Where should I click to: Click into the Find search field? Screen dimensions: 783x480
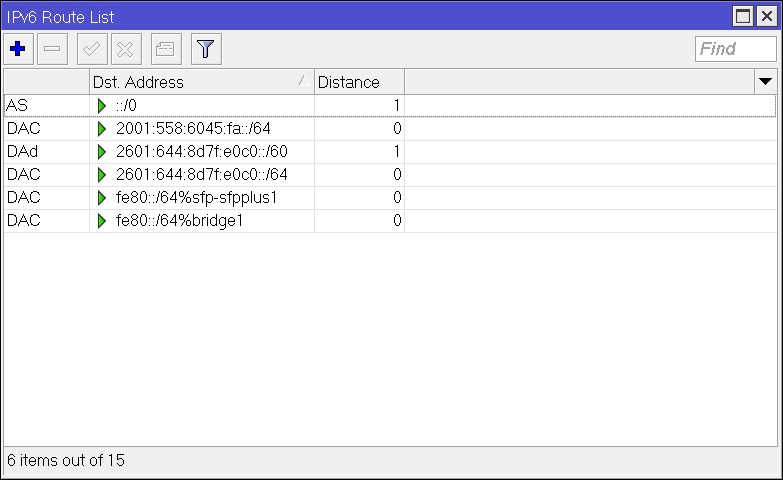click(x=735, y=49)
